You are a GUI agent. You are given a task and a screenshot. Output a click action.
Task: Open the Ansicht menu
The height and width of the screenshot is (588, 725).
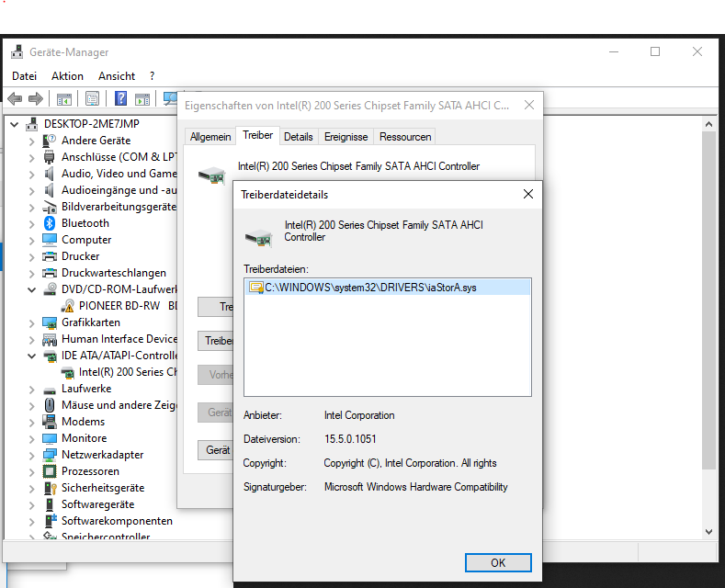[117, 76]
